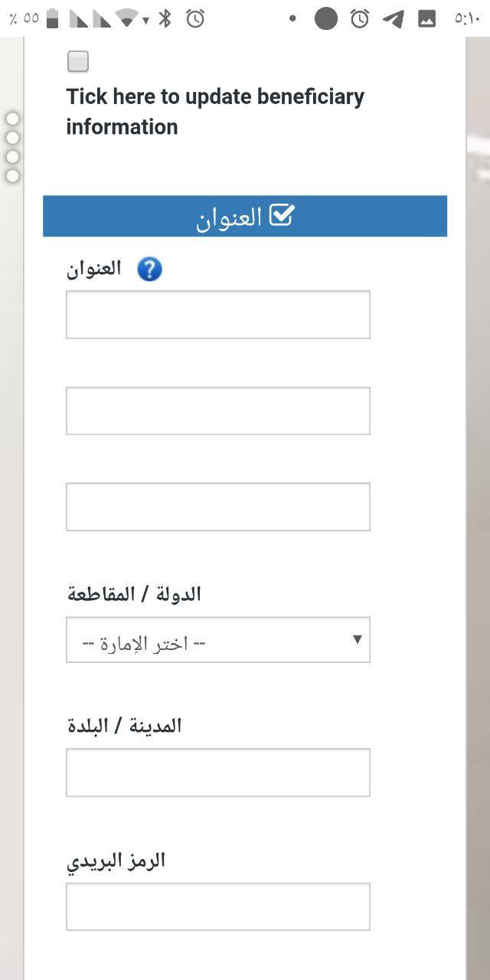This screenshot has width=490, height=980.
Task: Tap the battery icon in status bar
Action: 52,18
